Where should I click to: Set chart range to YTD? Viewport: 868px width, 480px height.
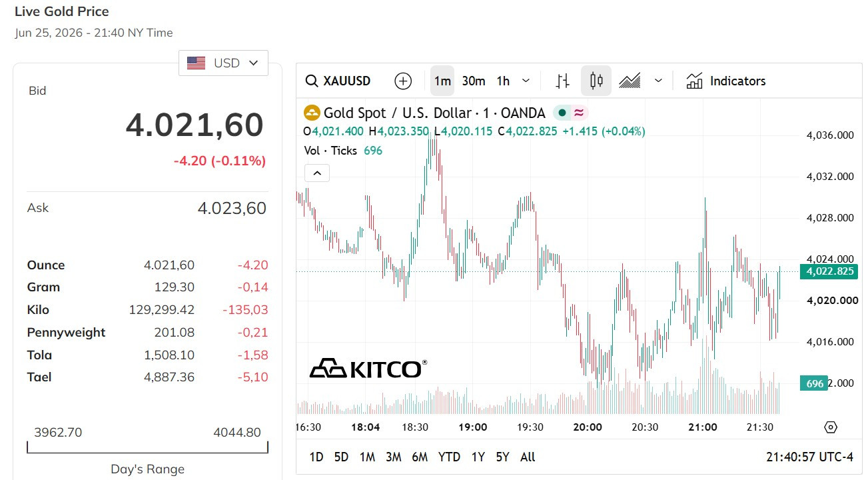point(450,457)
